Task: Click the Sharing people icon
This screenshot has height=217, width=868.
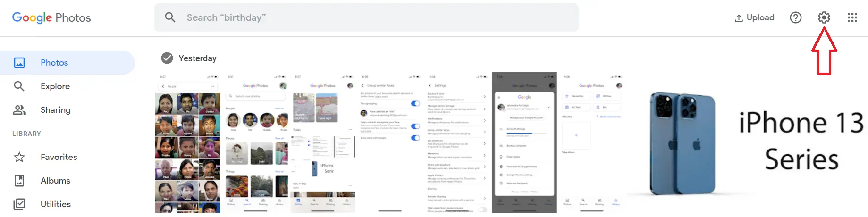Action: click(19, 110)
